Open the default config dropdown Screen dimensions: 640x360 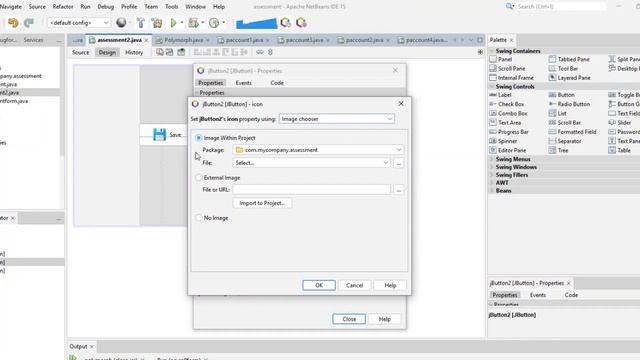[79, 23]
